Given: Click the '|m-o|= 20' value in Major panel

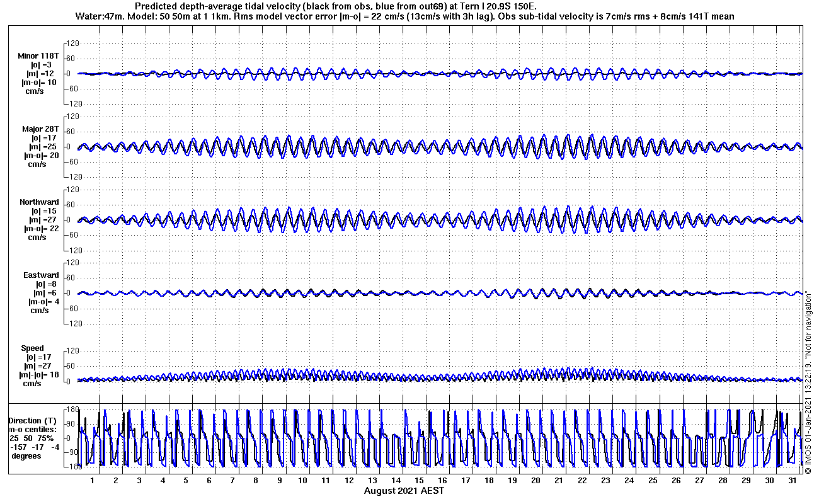Looking at the screenshot, I should [42, 156].
